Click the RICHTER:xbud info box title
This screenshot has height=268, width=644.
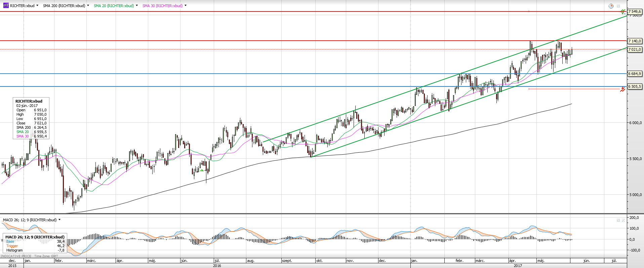[x=29, y=101]
